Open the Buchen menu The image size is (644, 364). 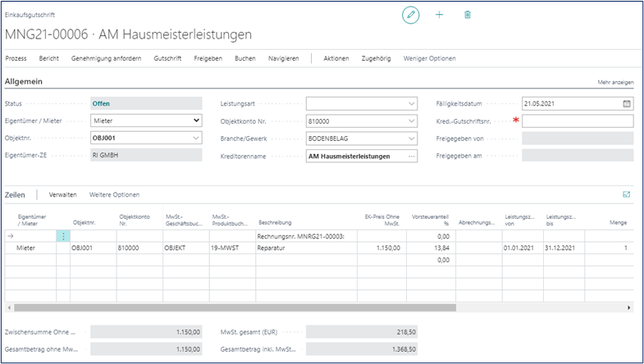[x=244, y=58]
